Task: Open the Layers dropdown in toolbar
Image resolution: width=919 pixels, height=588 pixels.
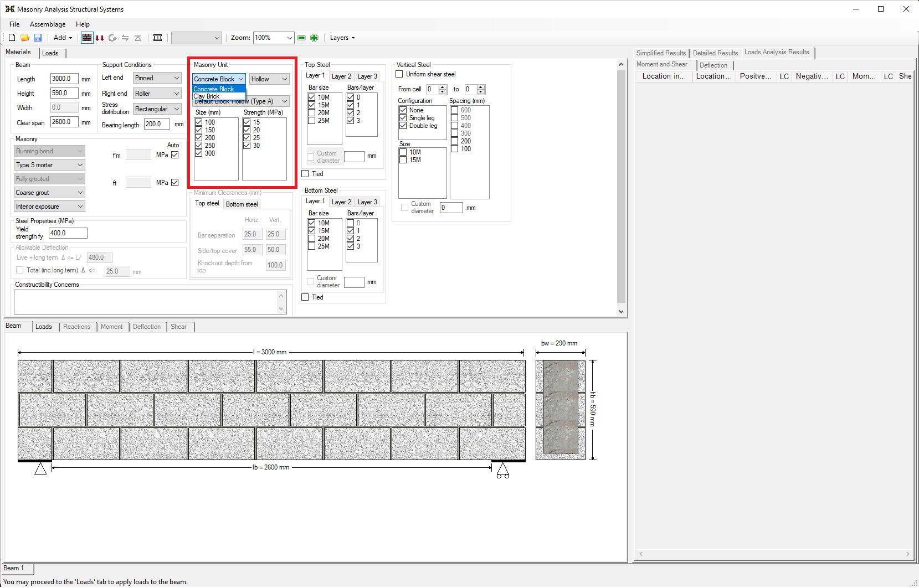Action: tap(342, 38)
